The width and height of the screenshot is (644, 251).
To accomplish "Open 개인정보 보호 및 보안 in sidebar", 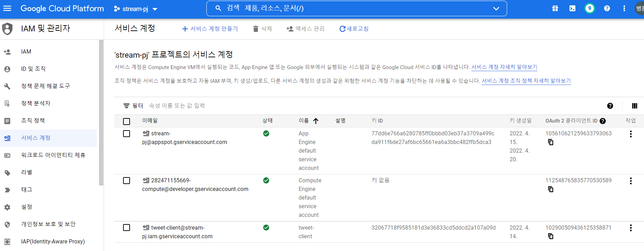I will (x=48, y=224).
